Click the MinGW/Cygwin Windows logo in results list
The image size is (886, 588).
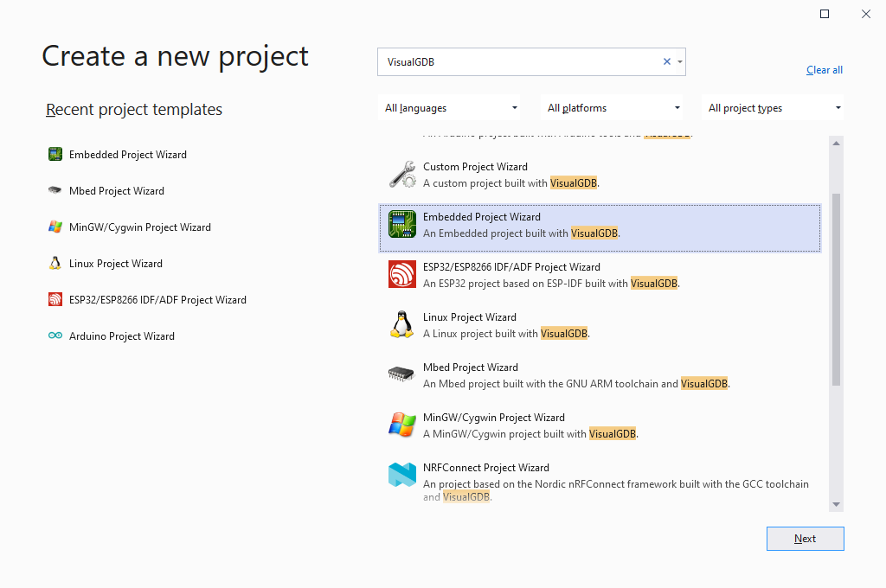point(402,425)
